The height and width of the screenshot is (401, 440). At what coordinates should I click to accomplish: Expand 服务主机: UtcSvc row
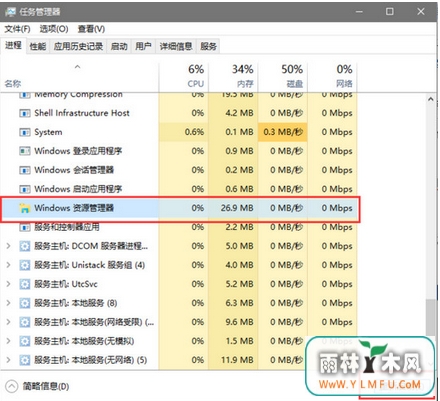[9, 284]
